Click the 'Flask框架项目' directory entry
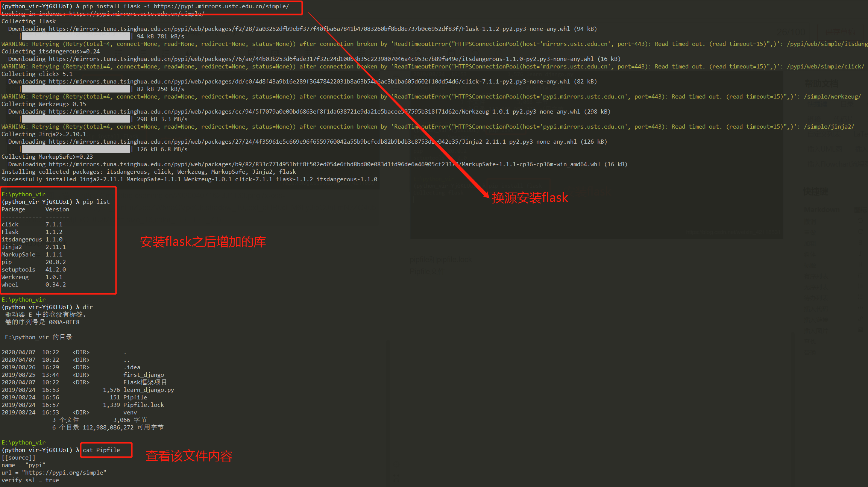This screenshot has width=868, height=487. (145, 382)
